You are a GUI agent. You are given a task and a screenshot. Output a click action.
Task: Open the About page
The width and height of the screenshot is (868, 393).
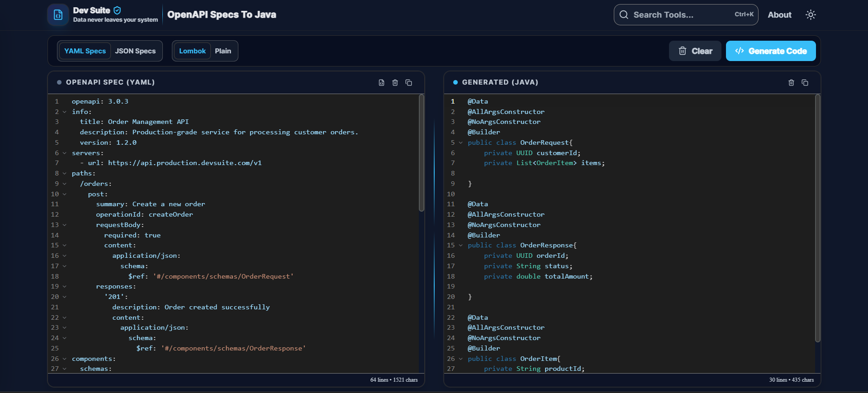(780, 15)
